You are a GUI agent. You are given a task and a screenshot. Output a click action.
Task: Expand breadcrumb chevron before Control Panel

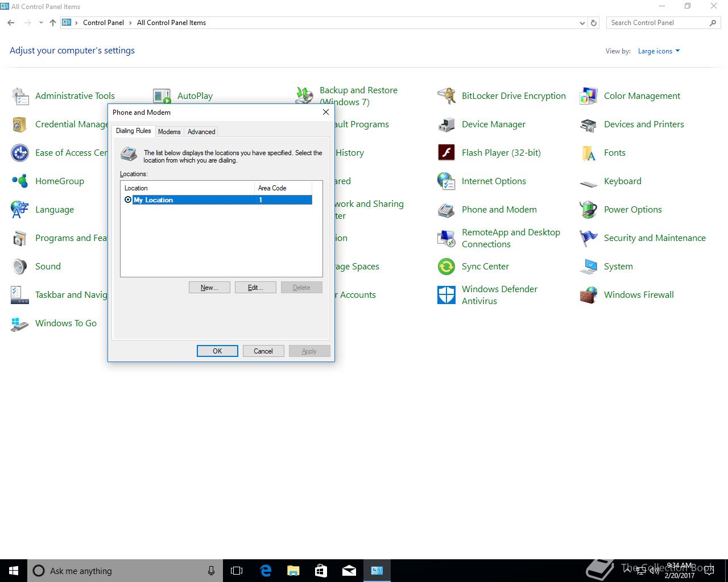(x=77, y=23)
